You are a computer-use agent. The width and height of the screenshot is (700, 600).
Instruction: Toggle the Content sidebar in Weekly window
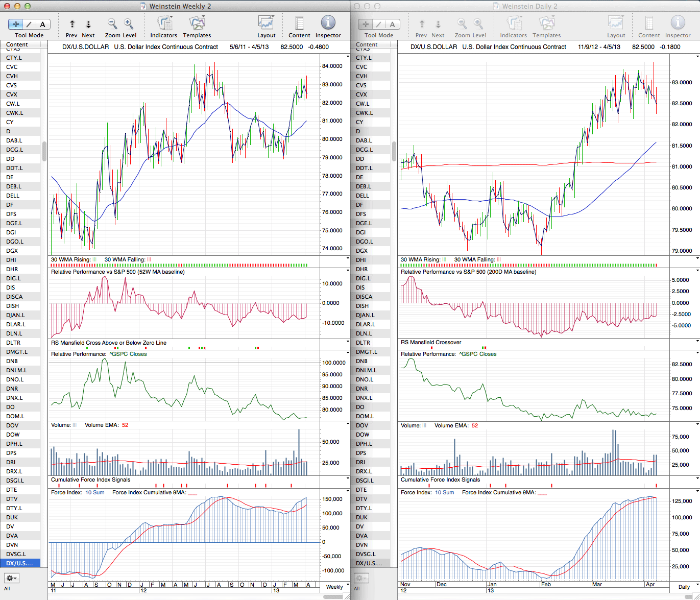point(299,23)
